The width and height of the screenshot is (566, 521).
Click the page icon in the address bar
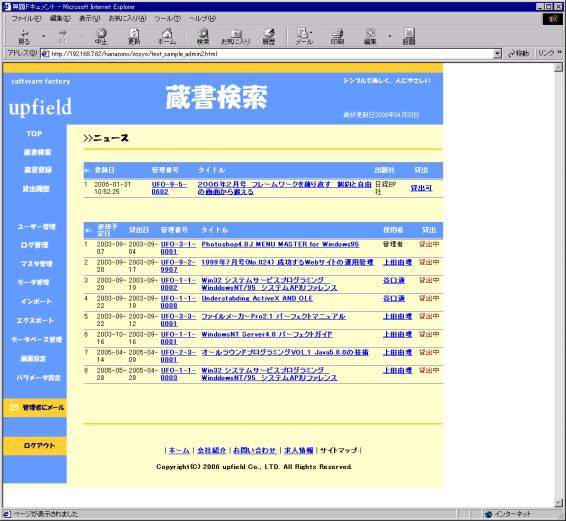click(45, 54)
